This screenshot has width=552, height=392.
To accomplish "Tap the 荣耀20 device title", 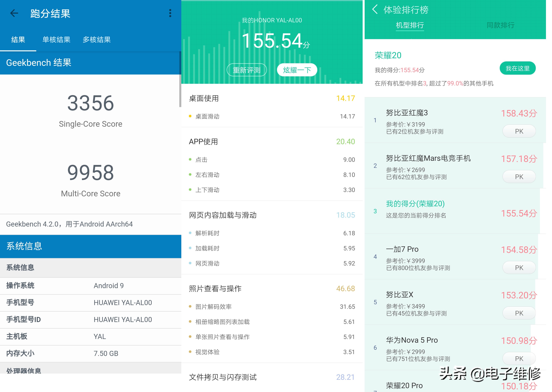I will [x=388, y=55].
